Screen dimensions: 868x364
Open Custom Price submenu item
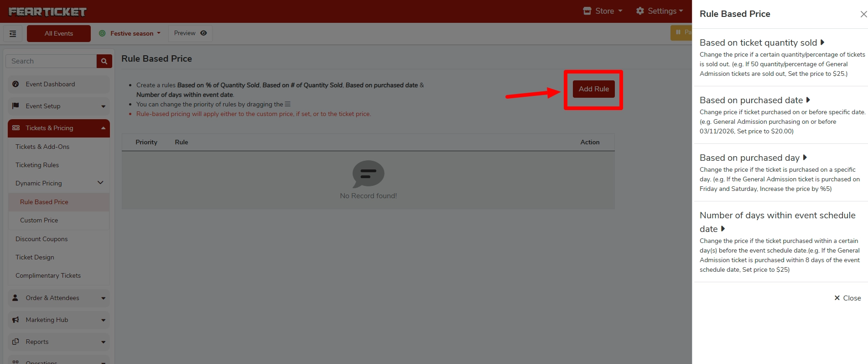point(59,220)
